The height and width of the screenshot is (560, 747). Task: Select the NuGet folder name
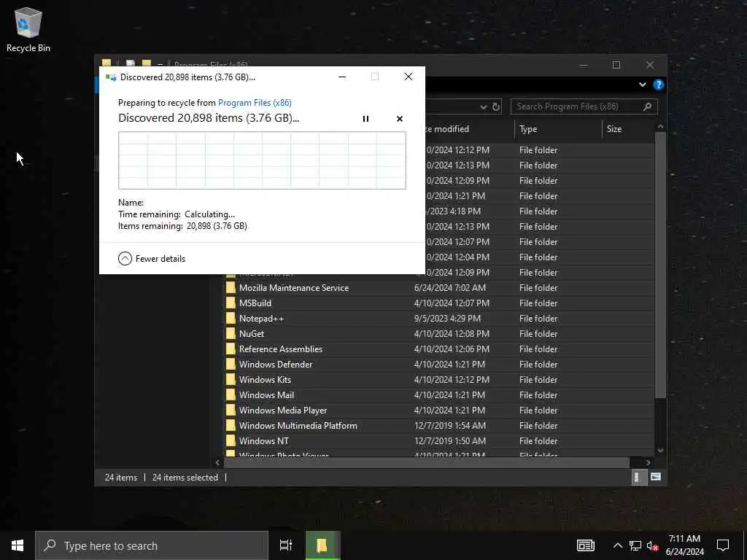(252, 334)
